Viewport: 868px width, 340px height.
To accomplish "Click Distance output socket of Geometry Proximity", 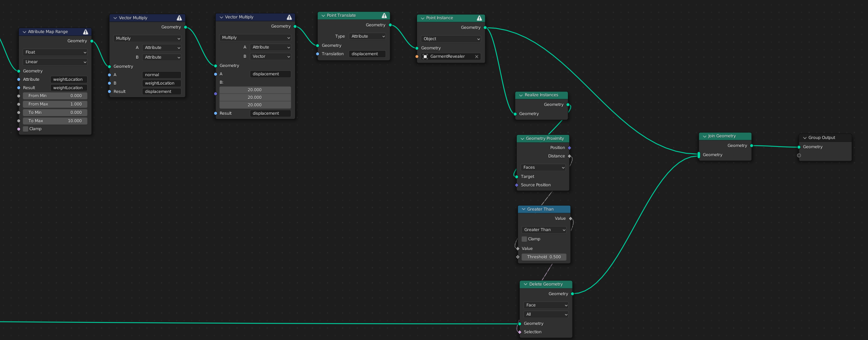I will pos(570,156).
